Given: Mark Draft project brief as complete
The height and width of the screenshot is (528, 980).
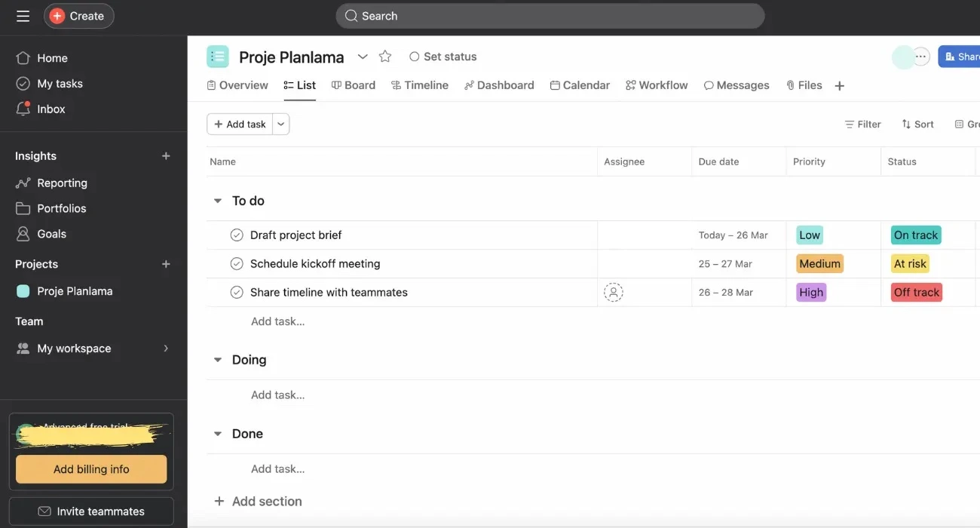Looking at the screenshot, I should pos(236,235).
